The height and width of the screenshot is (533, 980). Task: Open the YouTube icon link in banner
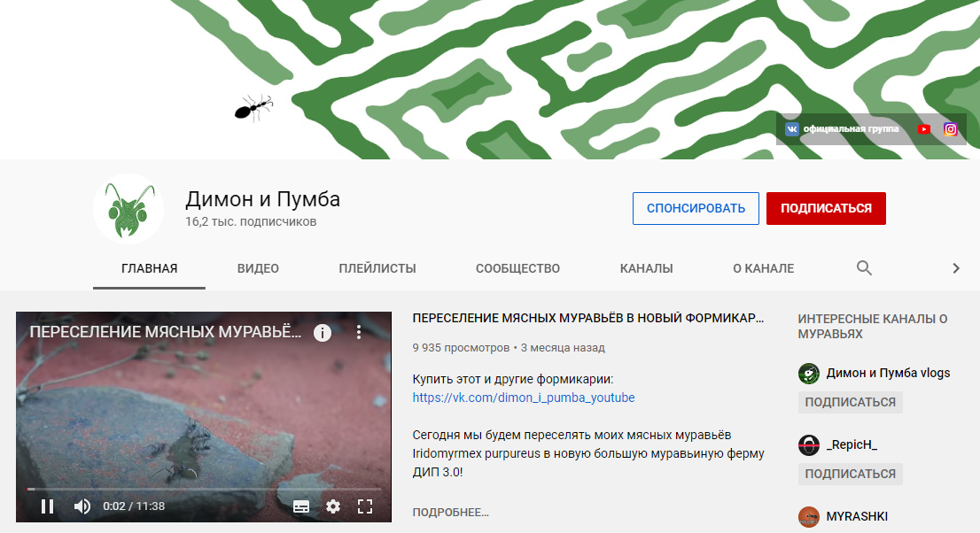[924, 129]
